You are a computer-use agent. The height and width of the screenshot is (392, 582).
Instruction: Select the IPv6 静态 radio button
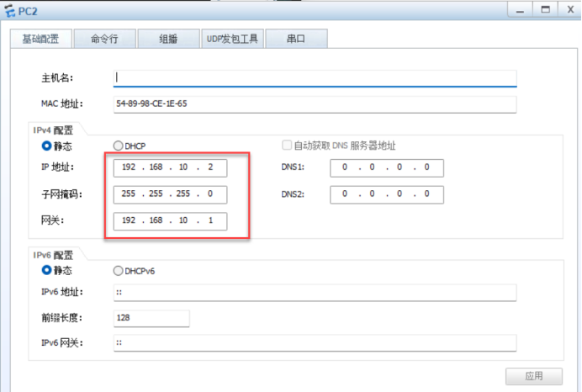pyautogui.click(x=35, y=271)
